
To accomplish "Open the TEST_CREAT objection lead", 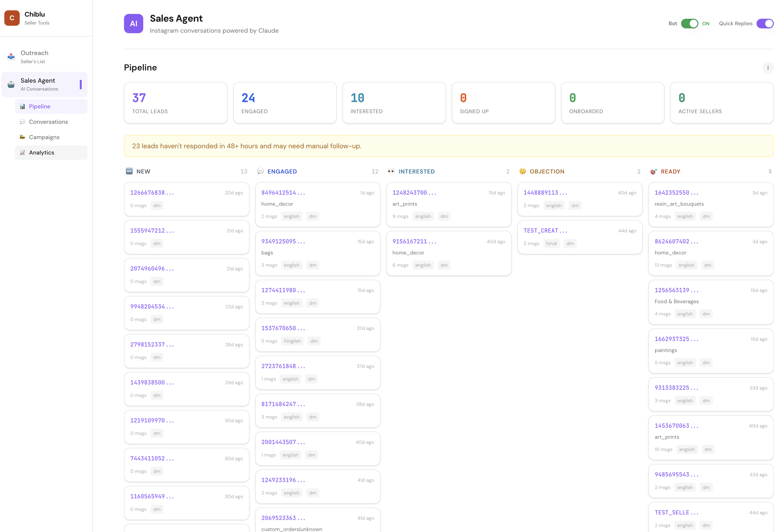I will point(579,237).
